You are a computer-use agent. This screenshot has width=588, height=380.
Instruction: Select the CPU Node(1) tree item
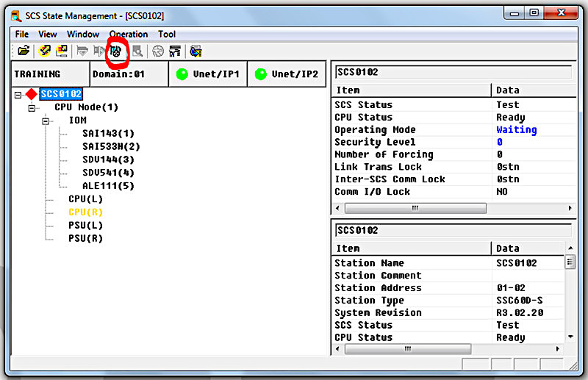pos(86,107)
